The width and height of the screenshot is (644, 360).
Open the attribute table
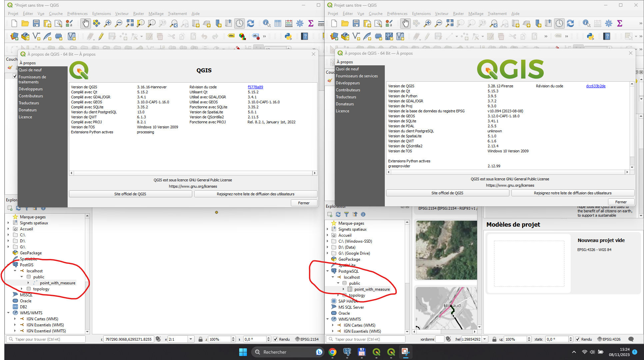click(278, 23)
